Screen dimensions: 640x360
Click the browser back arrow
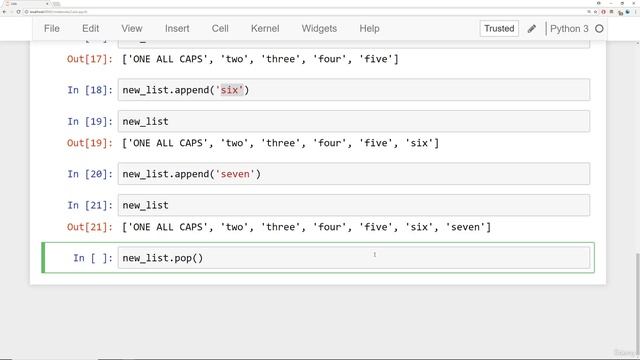(x=4, y=12)
